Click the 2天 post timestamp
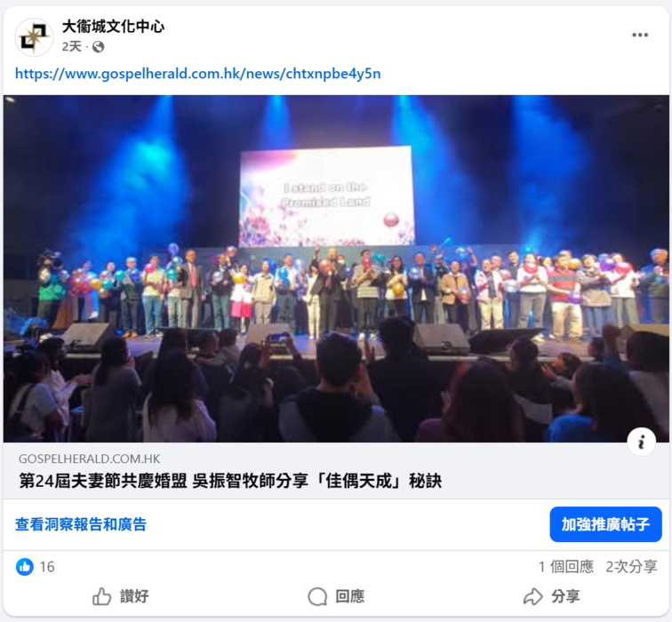The image size is (672, 622). coord(72,47)
